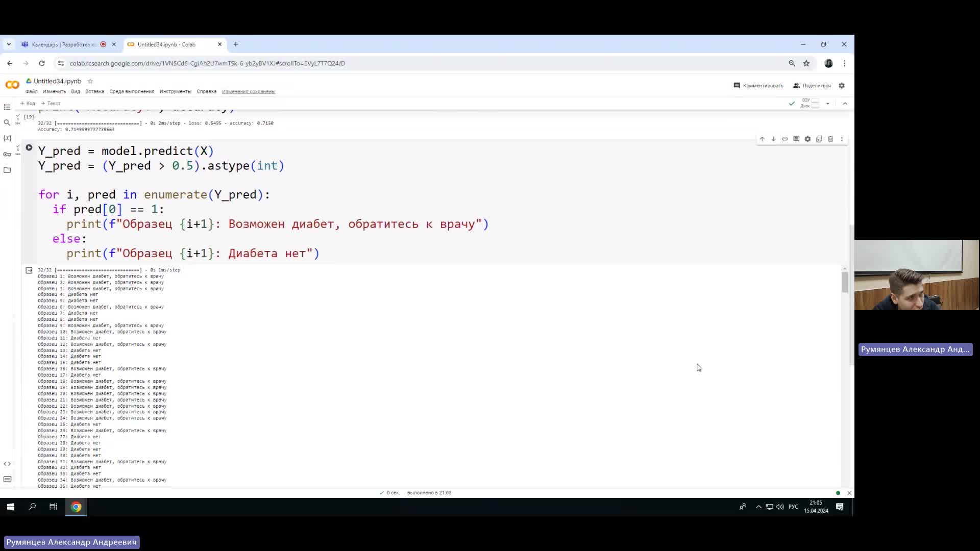Click the Изменения сохранены link
980x551 pixels.
pos(249,92)
